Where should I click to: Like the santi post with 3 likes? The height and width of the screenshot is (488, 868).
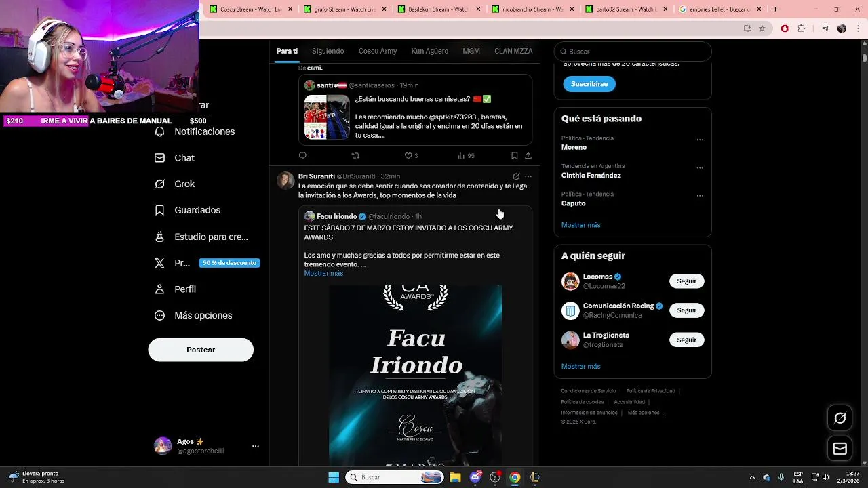tap(411, 156)
